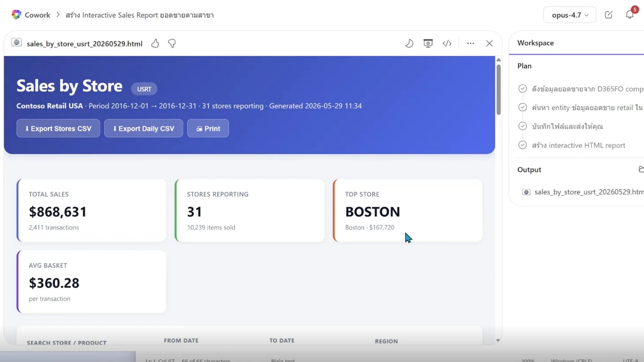The height and width of the screenshot is (362, 644).
Task: Click the Stores Reporting value 31
Action: click(x=194, y=212)
